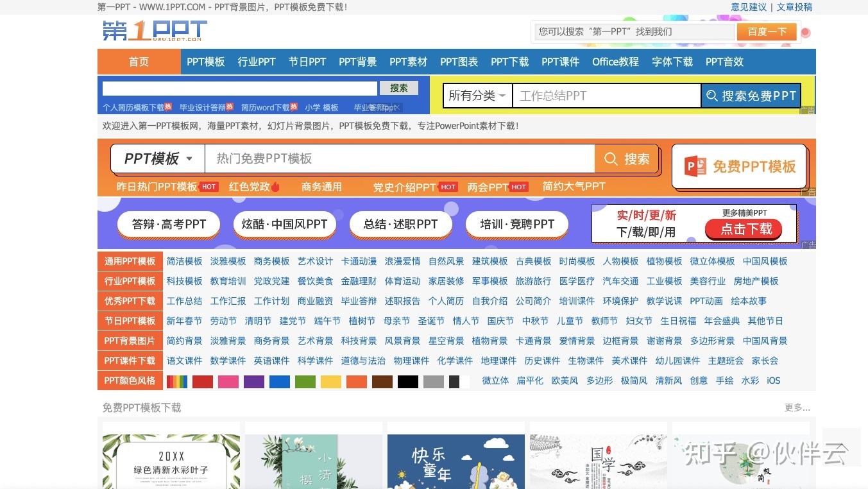Pick the red color style swatch
Viewport: 868px width, 489px height.
point(203,382)
